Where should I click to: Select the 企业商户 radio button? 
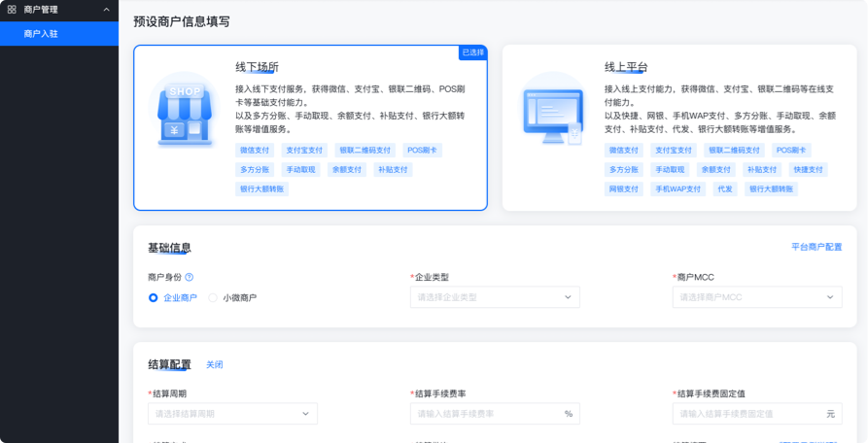154,297
